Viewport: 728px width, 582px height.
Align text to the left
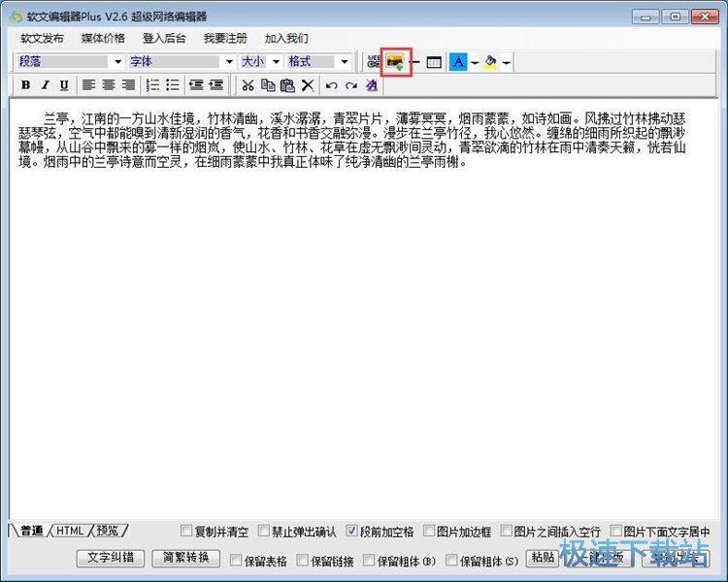point(88,85)
